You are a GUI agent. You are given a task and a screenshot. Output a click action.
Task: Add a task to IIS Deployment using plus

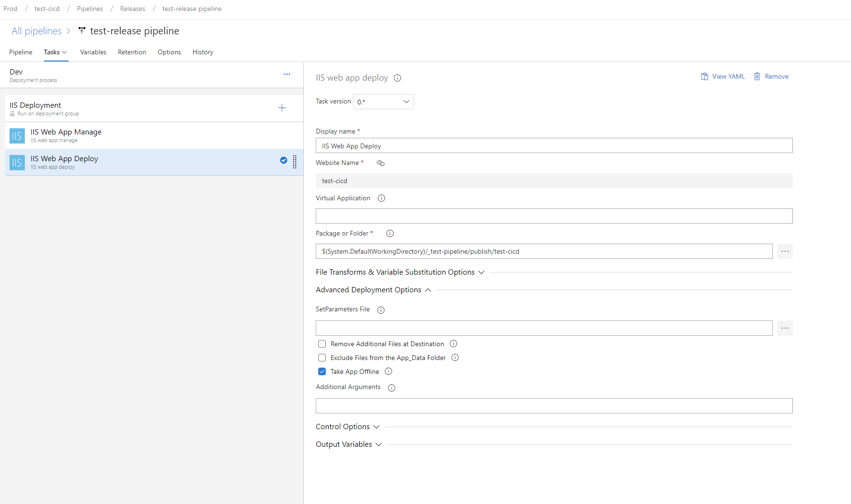click(282, 108)
